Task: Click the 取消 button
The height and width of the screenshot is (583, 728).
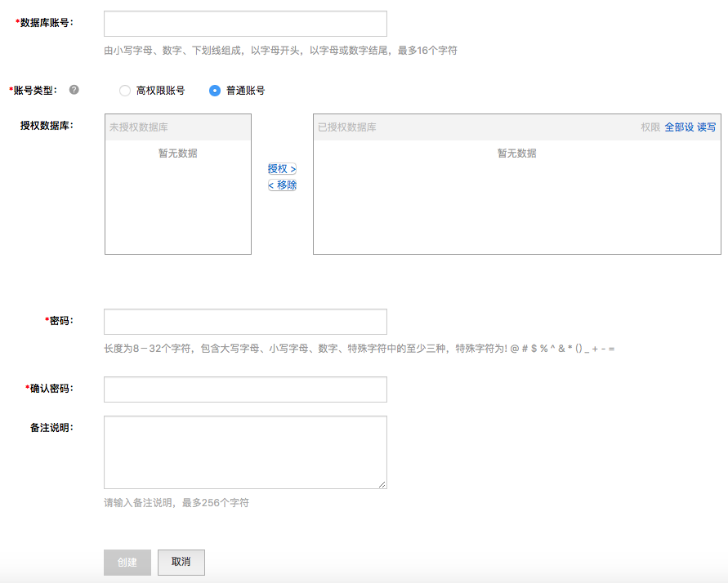Action: [181, 563]
